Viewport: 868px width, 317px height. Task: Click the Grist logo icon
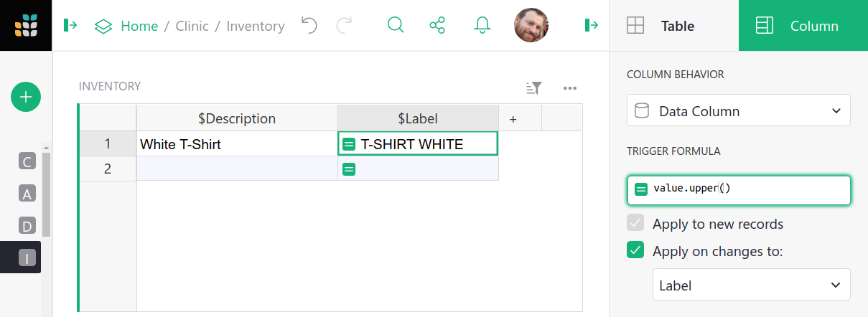(x=26, y=26)
